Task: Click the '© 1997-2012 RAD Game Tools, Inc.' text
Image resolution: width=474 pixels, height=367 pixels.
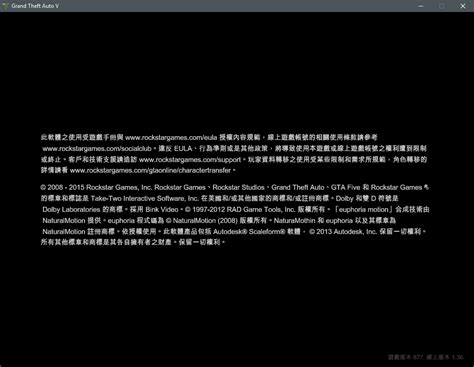Action: tap(240, 210)
